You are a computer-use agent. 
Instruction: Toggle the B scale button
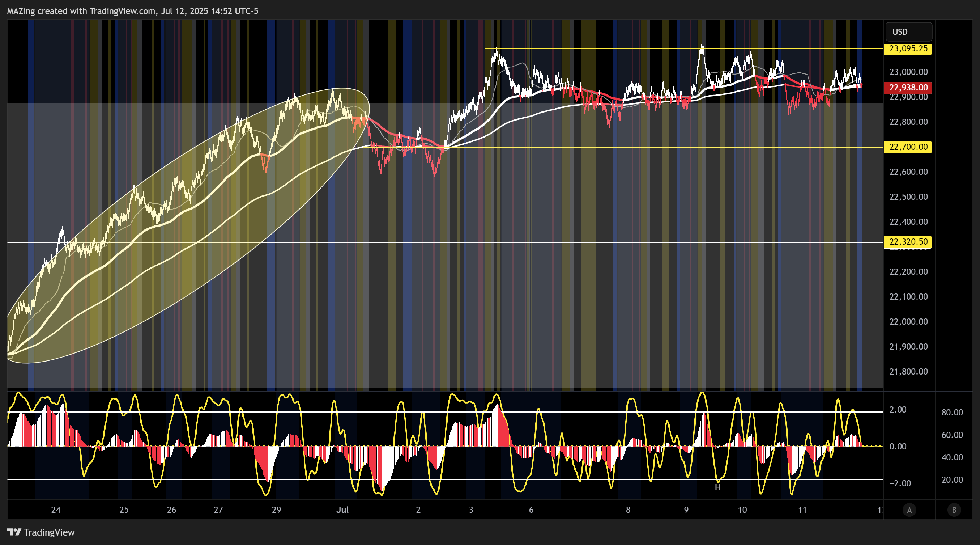point(954,510)
